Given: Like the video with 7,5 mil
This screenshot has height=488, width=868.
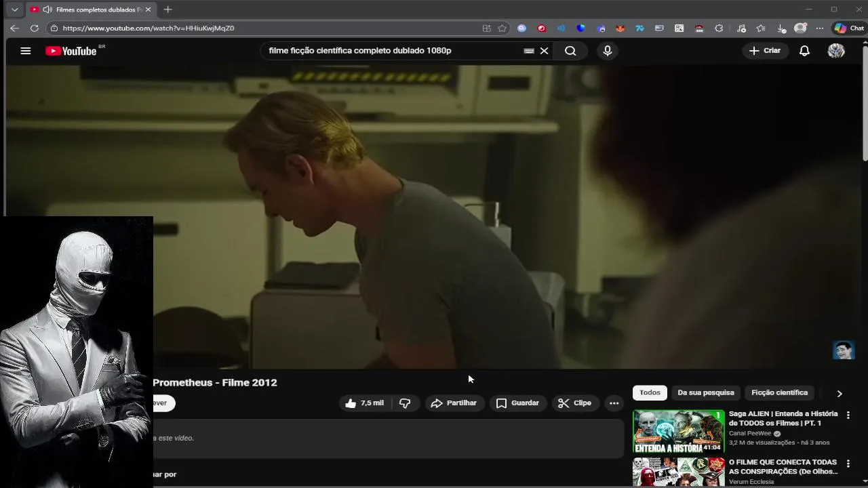Looking at the screenshot, I should [364, 403].
